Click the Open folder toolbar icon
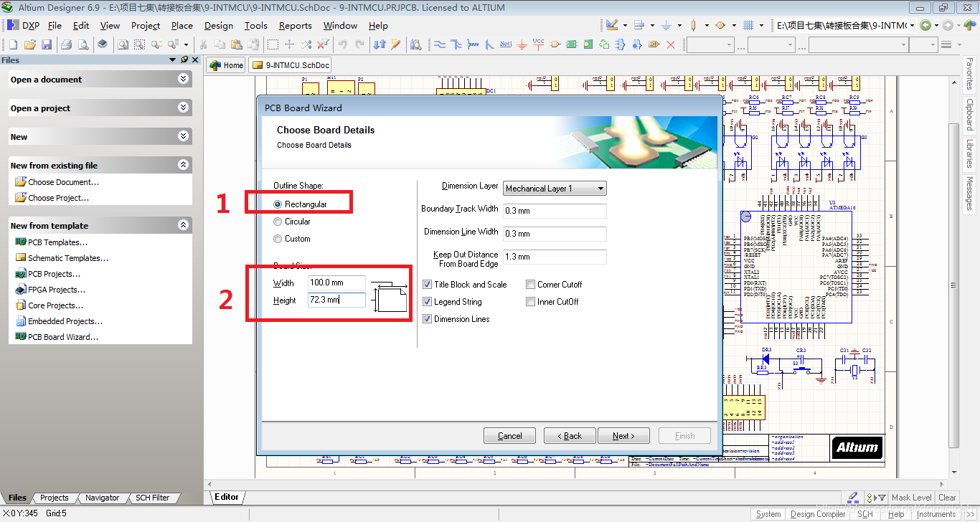 click(30, 44)
